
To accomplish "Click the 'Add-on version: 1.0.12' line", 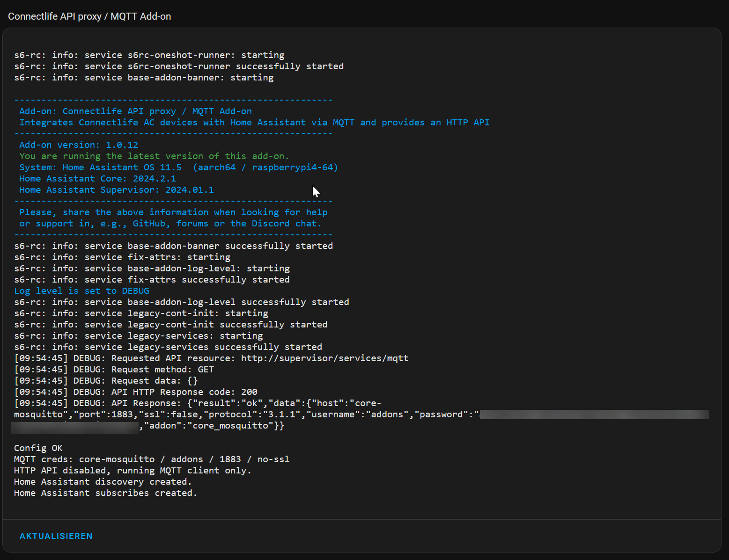I will tap(79, 145).
